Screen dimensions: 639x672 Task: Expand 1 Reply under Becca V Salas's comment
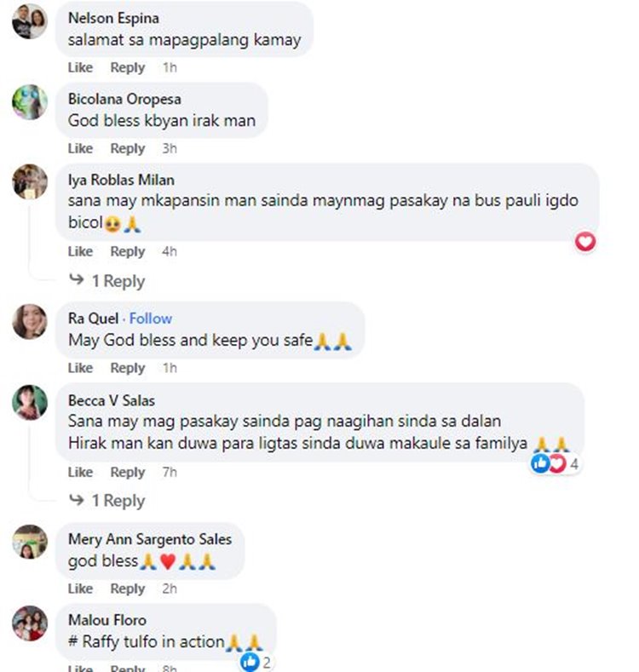[118, 500]
